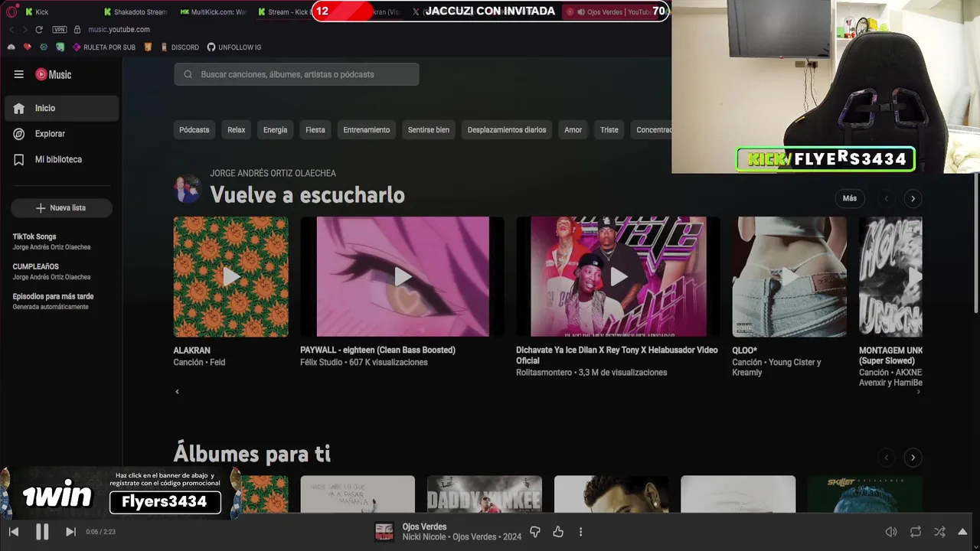Go back in Vuelve a escucharlo carousel
This screenshot has height=551, width=980.
tap(887, 198)
